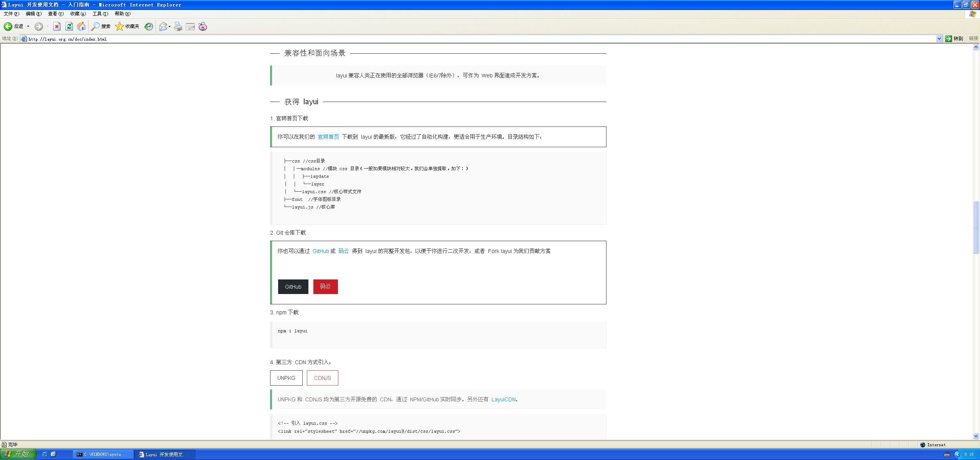Screen dimensions: 980x460
Task: Click the '兼容性和面向场景' heading
Action: pyautogui.click(x=315, y=53)
